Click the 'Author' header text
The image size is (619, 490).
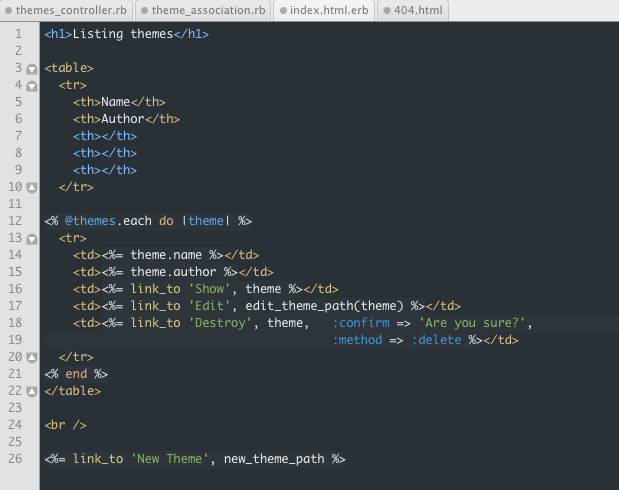[x=123, y=119]
